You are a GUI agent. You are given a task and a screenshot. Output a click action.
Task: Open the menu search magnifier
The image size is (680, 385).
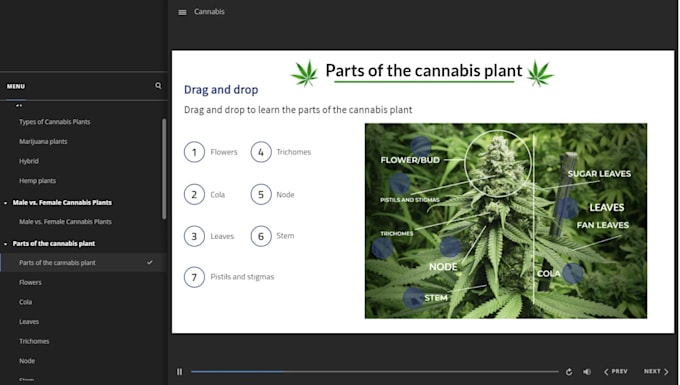click(158, 86)
